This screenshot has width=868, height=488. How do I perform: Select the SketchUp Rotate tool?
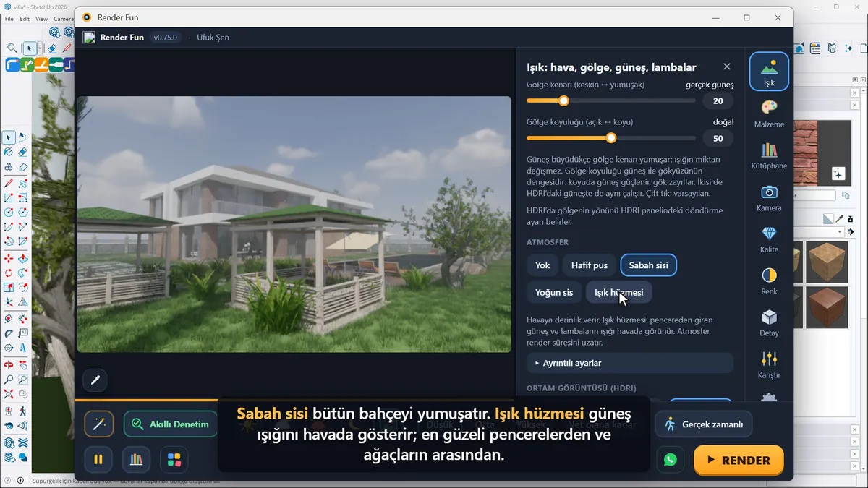(x=9, y=273)
